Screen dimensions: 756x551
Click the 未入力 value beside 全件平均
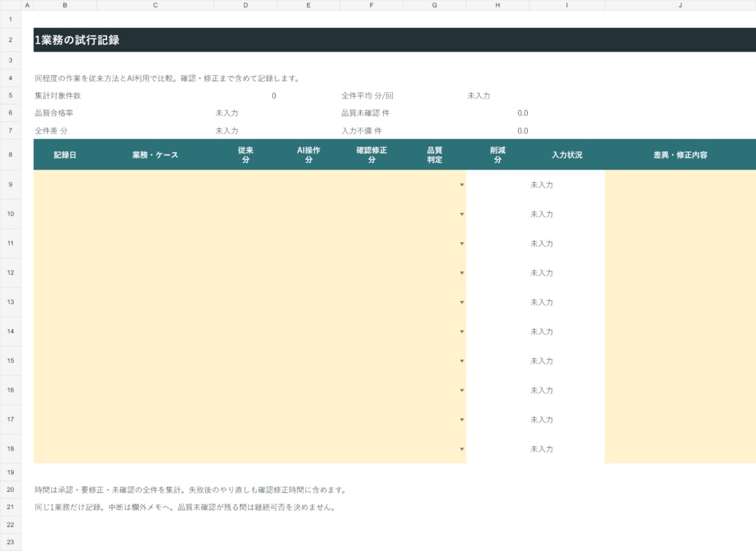pyautogui.click(x=478, y=96)
